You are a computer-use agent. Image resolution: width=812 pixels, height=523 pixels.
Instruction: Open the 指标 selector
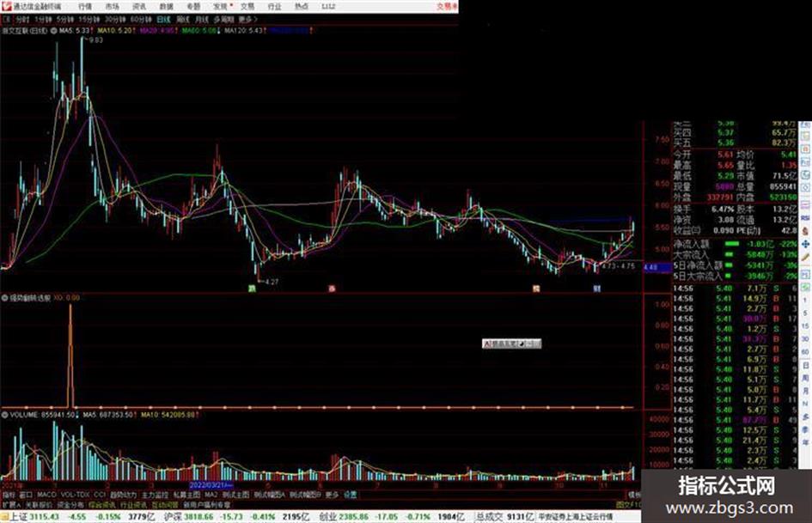pyautogui.click(x=9, y=495)
